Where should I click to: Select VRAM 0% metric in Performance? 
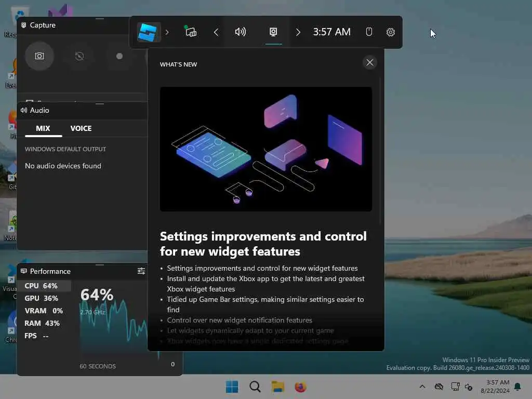(44, 311)
